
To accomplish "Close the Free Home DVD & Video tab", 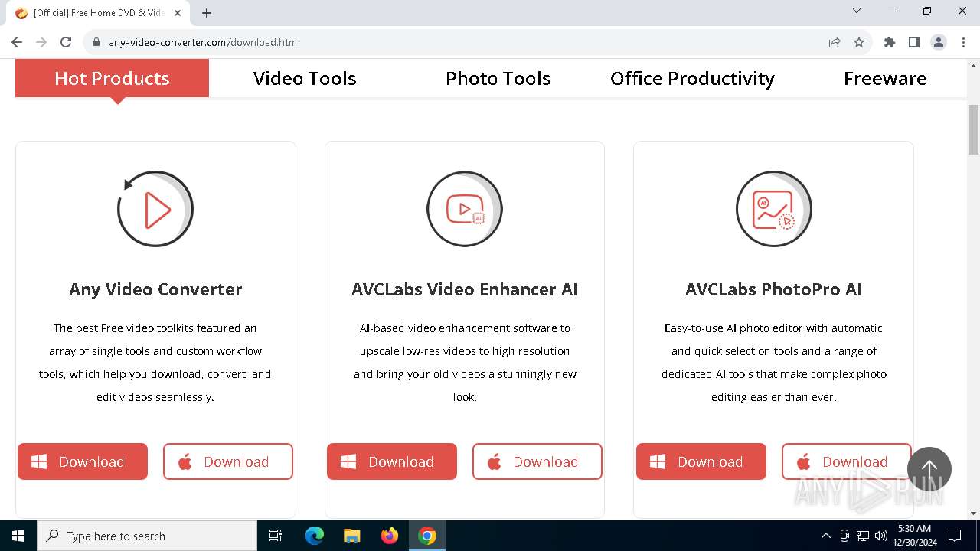I will (178, 13).
